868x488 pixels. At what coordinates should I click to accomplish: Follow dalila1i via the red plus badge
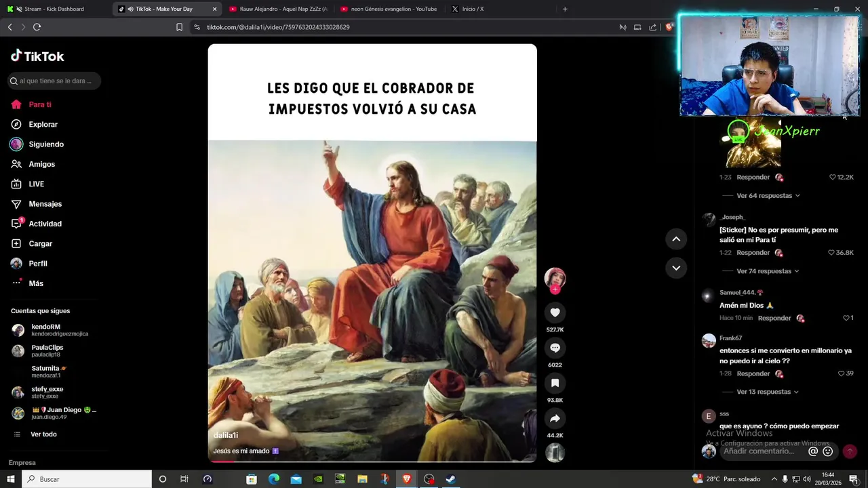pos(555,289)
